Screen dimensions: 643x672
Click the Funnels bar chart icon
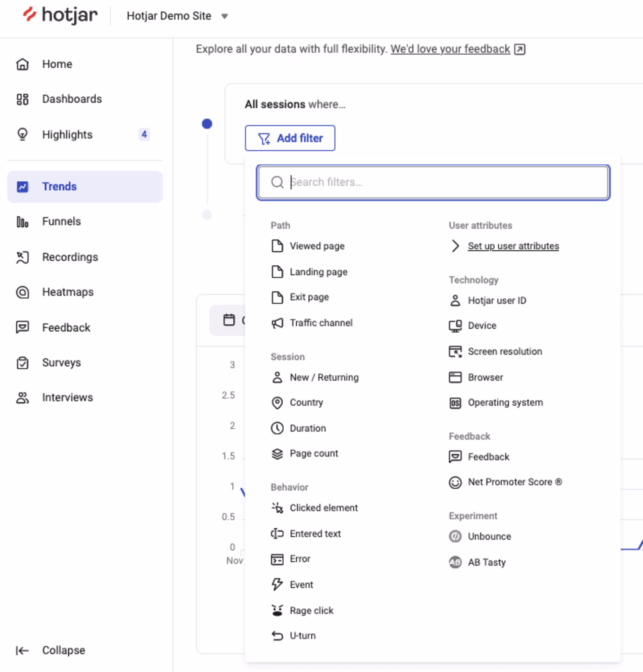pos(23,222)
